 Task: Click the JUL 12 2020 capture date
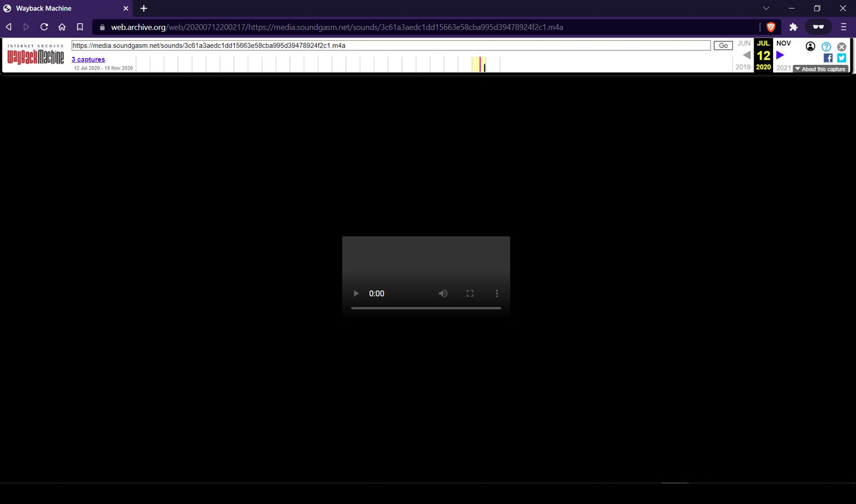pos(764,55)
